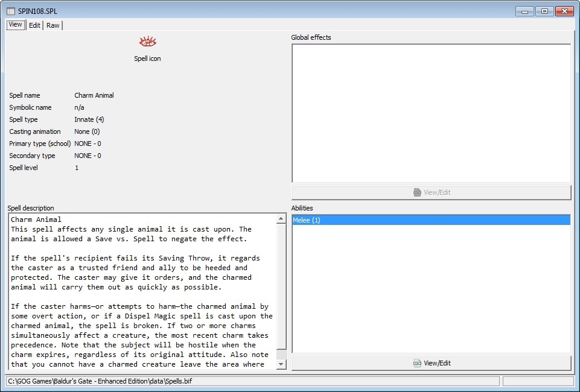The image size is (580, 392).
Task: Click inside the Spell description text area
Action: (x=142, y=291)
